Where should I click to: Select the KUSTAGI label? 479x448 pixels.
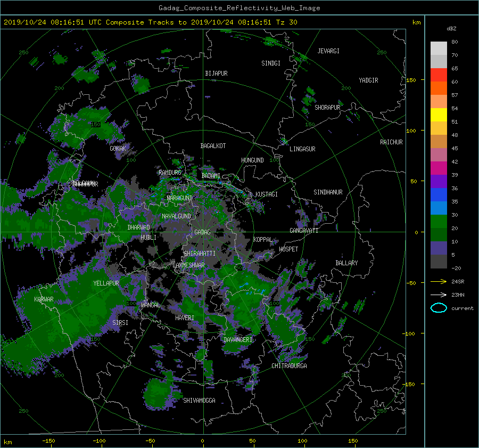(267, 194)
